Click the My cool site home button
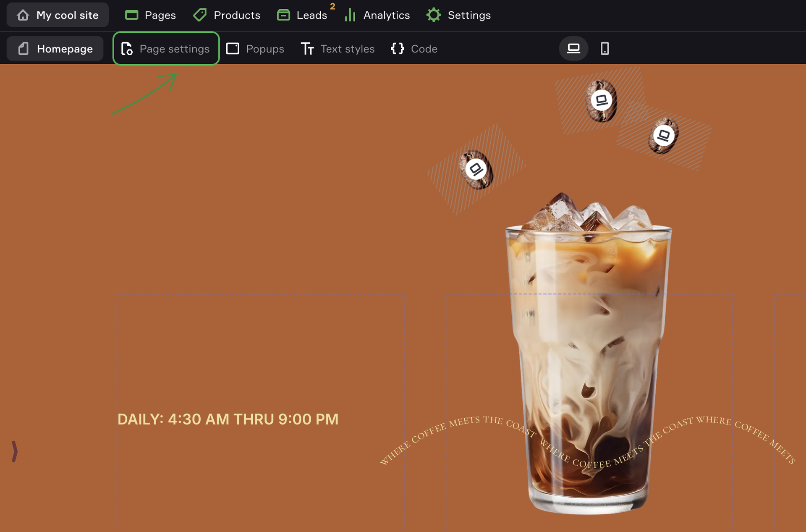The width and height of the screenshot is (806, 532). click(58, 15)
